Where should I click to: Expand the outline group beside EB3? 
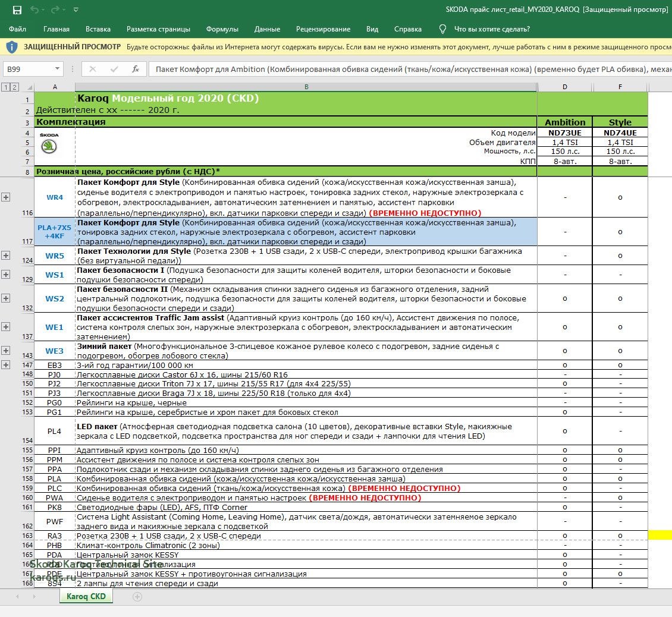click(5, 365)
